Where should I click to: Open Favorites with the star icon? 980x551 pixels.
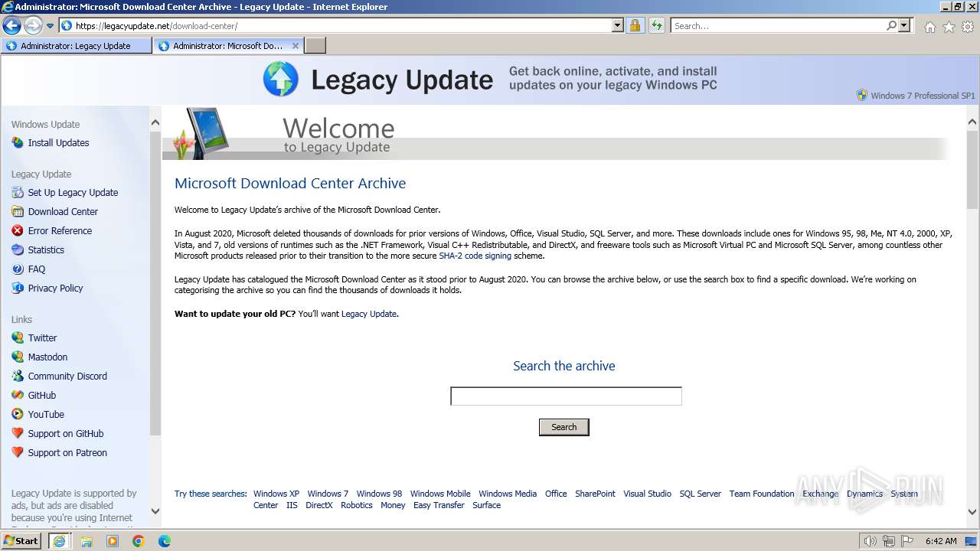pos(949,27)
